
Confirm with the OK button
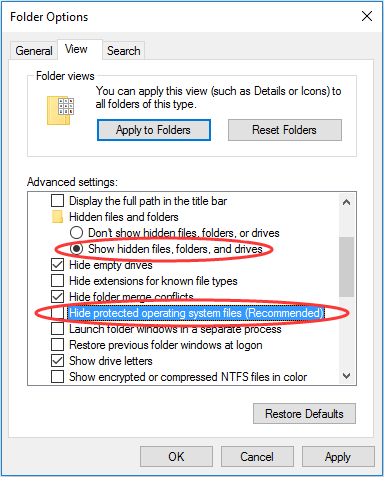[176, 457]
